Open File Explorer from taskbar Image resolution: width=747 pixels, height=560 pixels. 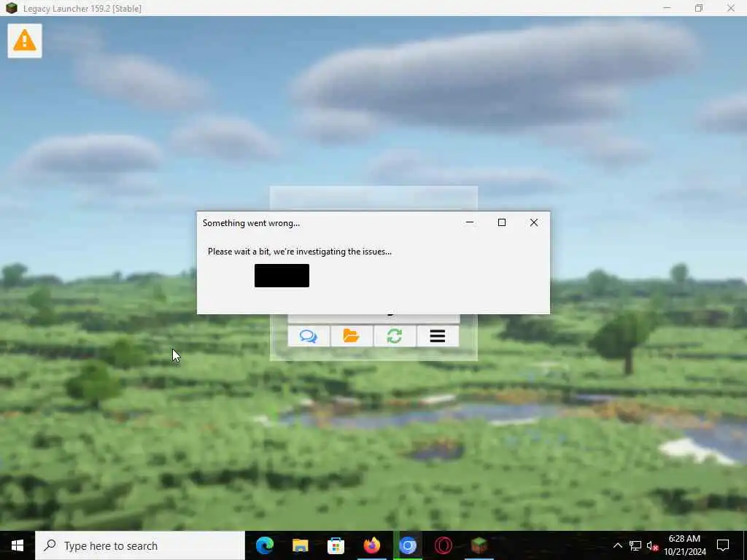click(300, 545)
